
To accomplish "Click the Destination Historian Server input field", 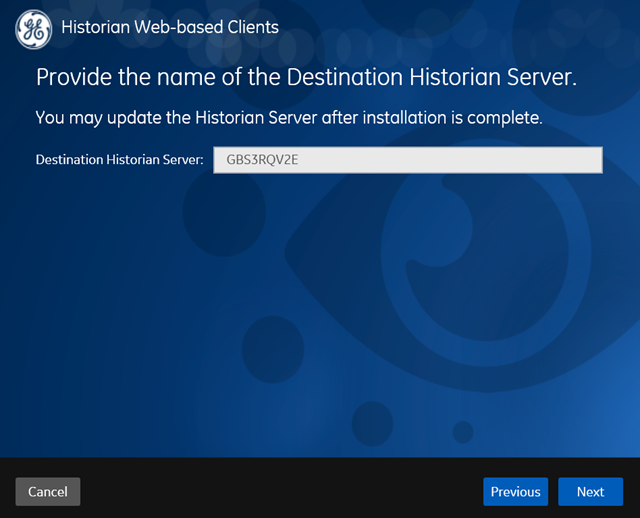I will (408, 160).
